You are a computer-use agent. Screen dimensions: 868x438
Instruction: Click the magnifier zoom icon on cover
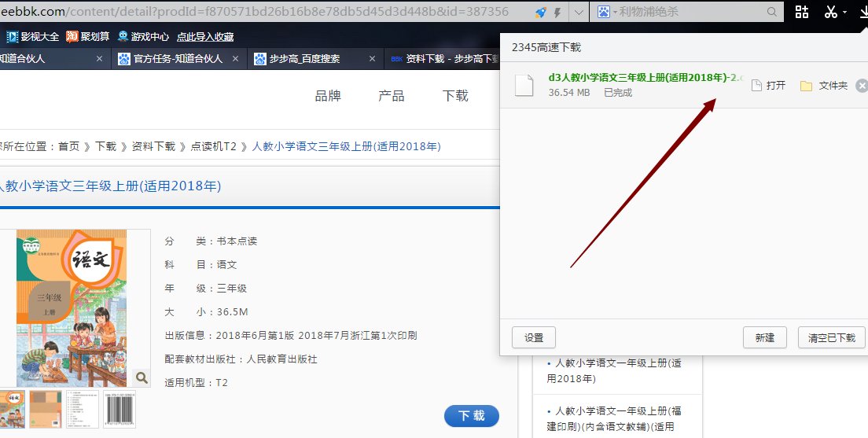click(x=142, y=377)
